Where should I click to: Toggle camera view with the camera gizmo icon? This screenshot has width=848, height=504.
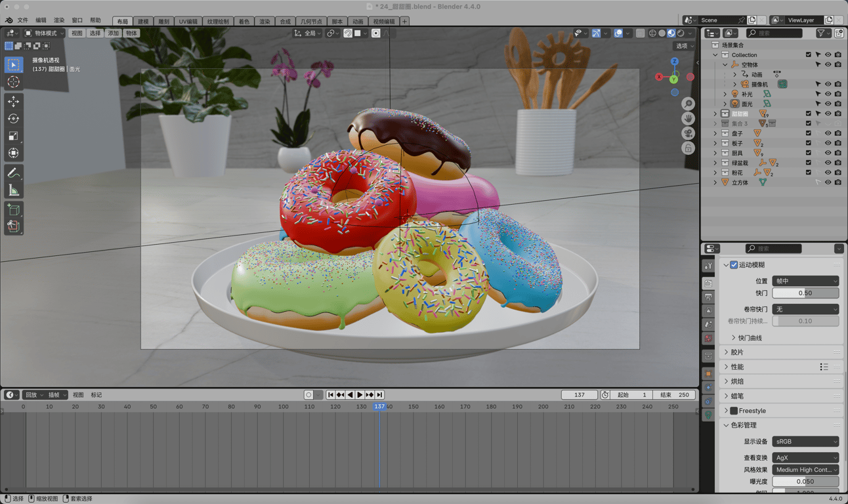tap(688, 133)
